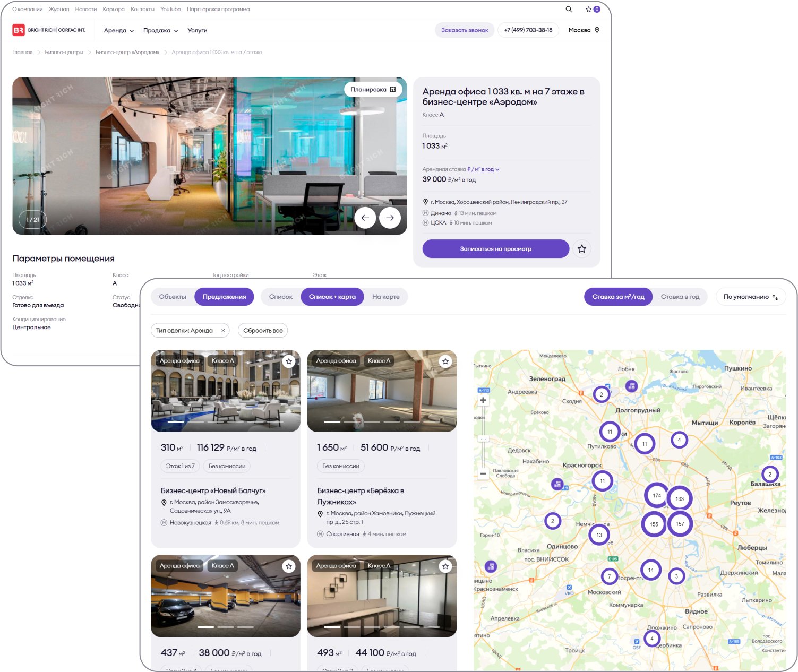Switch listing view to Предложения
Viewport: 798px width, 672px height.
tap(224, 297)
